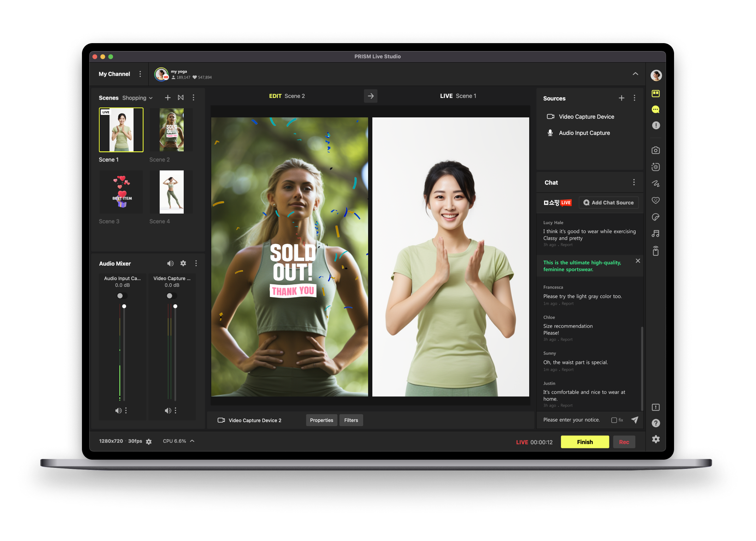Add a new source with plus icon
The height and width of the screenshot is (541, 756).
point(621,98)
